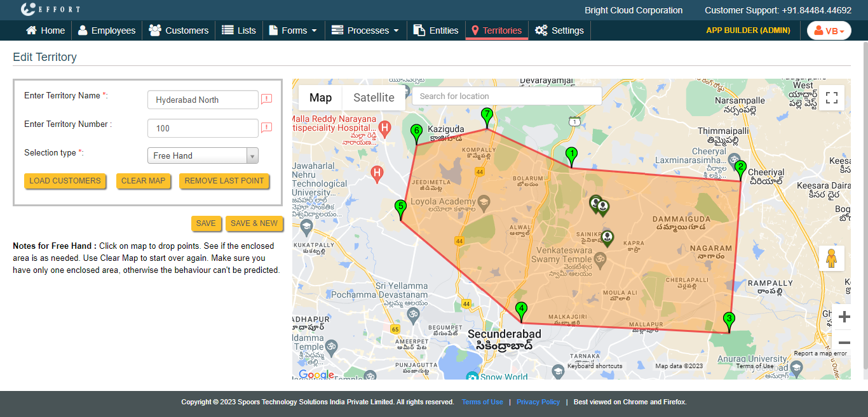Expand the Processes menu dropdown
868x417 pixels.
tap(365, 30)
